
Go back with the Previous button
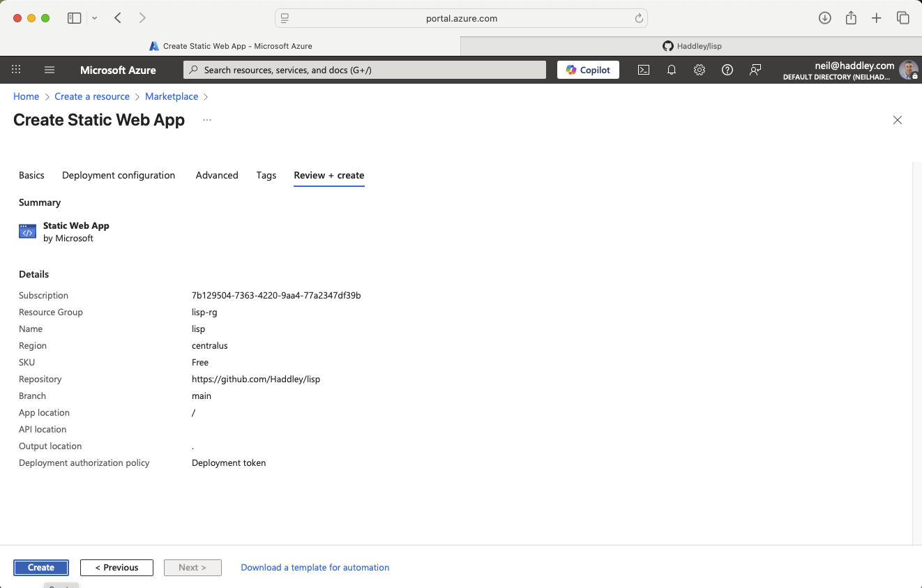tap(117, 568)
